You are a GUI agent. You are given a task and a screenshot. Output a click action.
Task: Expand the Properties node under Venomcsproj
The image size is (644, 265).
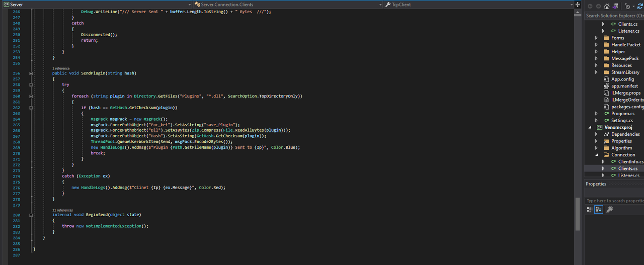coord(597,141)
